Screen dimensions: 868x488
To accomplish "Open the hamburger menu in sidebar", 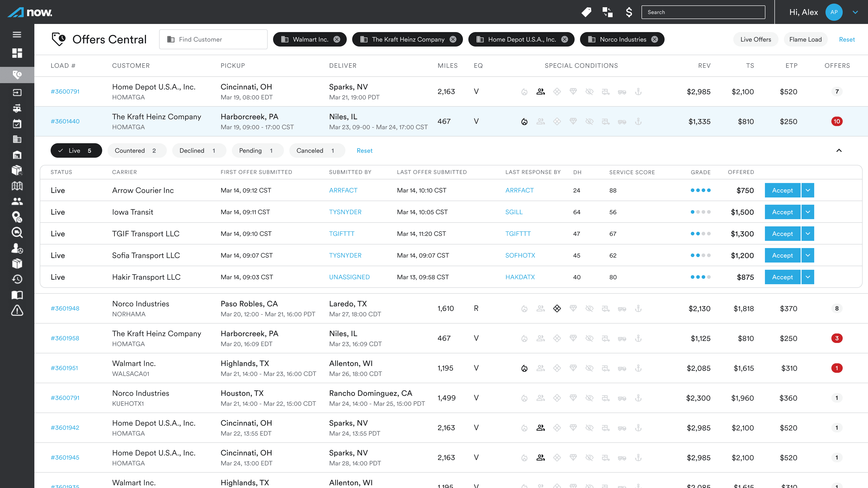I will (17, 35).
